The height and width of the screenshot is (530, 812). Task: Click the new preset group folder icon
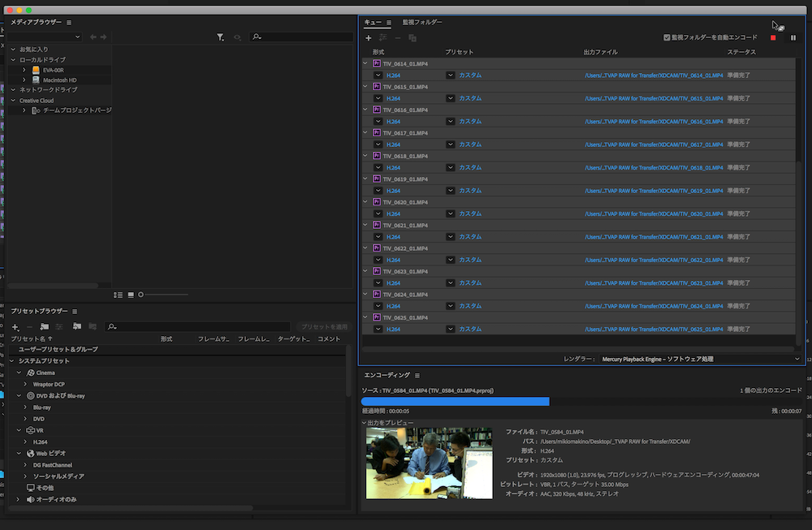[44, 326]
